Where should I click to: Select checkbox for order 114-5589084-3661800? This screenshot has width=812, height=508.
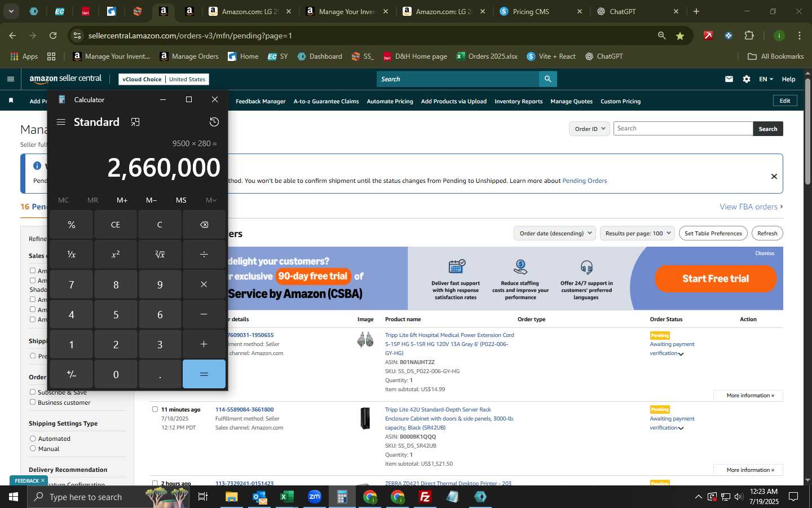[155, 409]
